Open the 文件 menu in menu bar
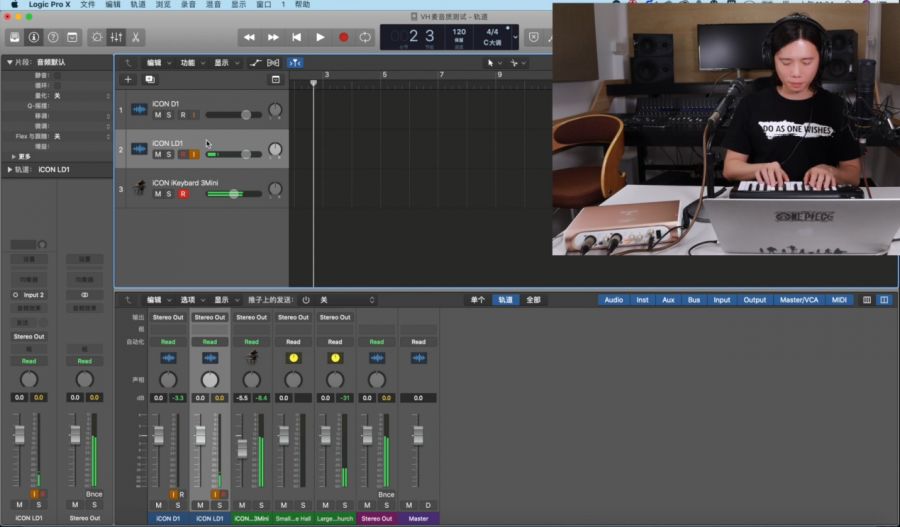Screen dimensions: 900x527 88,5
